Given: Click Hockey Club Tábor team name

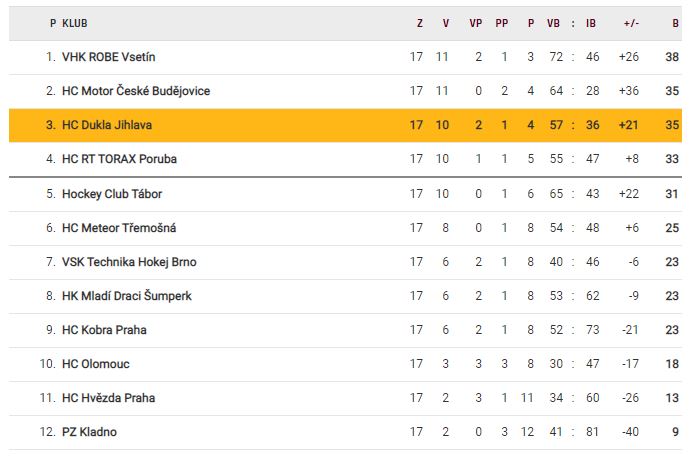Looking at the screenshot, I should (x=109, y=194).
